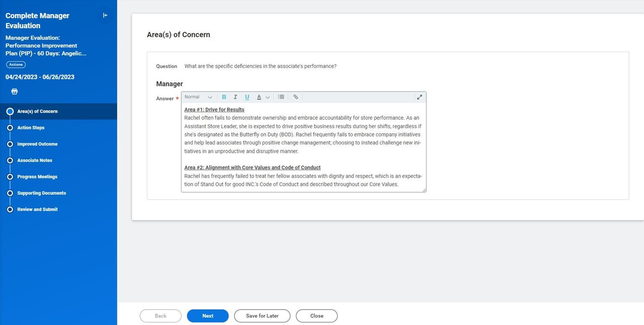Insert a hyperlink with the link icon
This screenshot has width=644, height=325.
[296, 97]
